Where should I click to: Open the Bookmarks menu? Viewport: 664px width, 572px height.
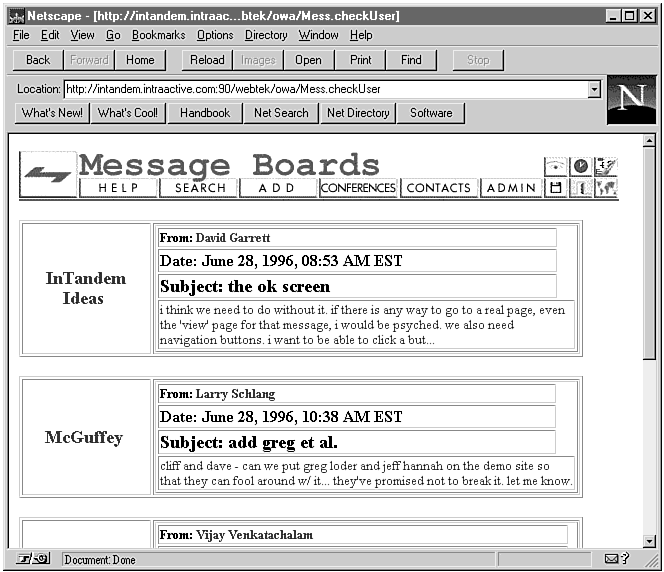coord(158,35)
